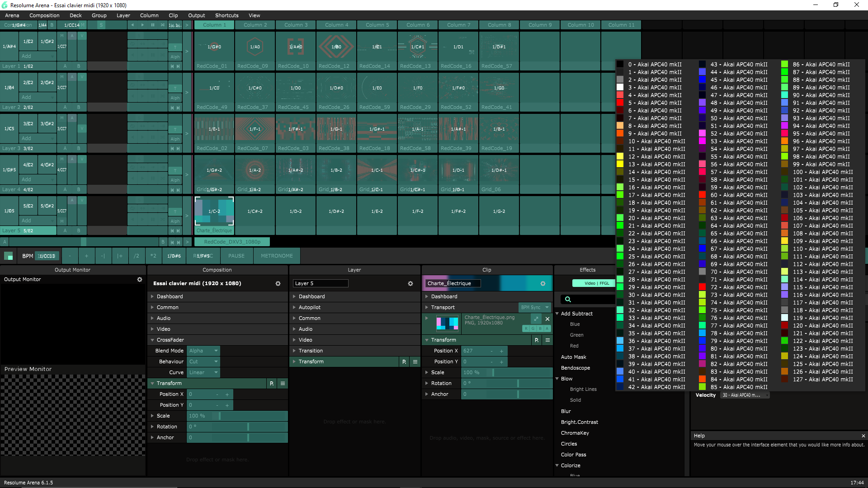Click the Composition Transform preset P. icon
This screenshot has height=488, width=868.
click(x=272, y=384)
